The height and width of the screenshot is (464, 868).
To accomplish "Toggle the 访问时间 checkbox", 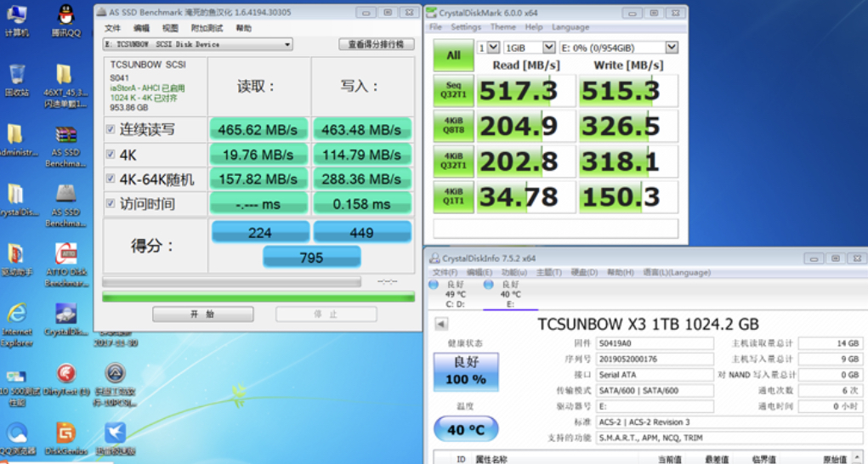I will (x=111, y=203).
